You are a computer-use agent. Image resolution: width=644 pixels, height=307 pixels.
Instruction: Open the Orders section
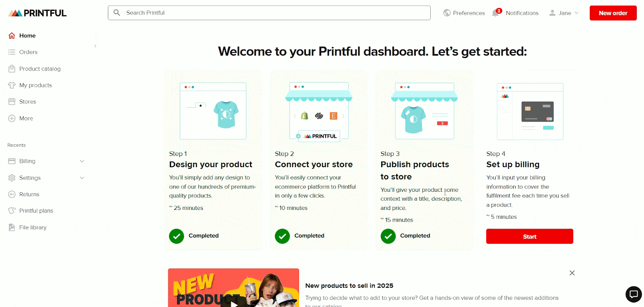pyautogui.click(x=28, y=52)
